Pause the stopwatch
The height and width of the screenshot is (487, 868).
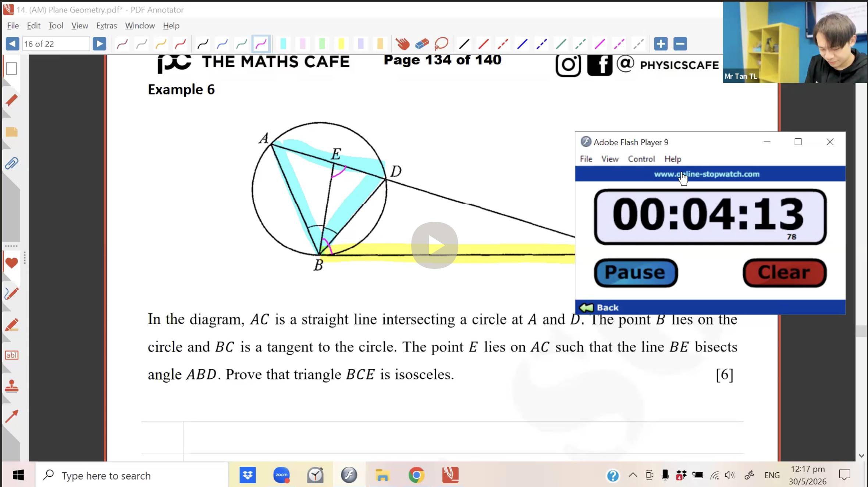pos(636,273)
